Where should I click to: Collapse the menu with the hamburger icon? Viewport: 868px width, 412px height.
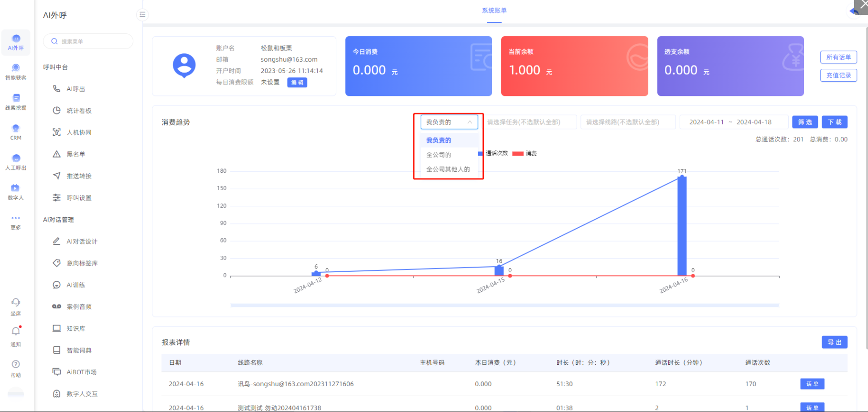pyautogui.click(x=142, y=15)
